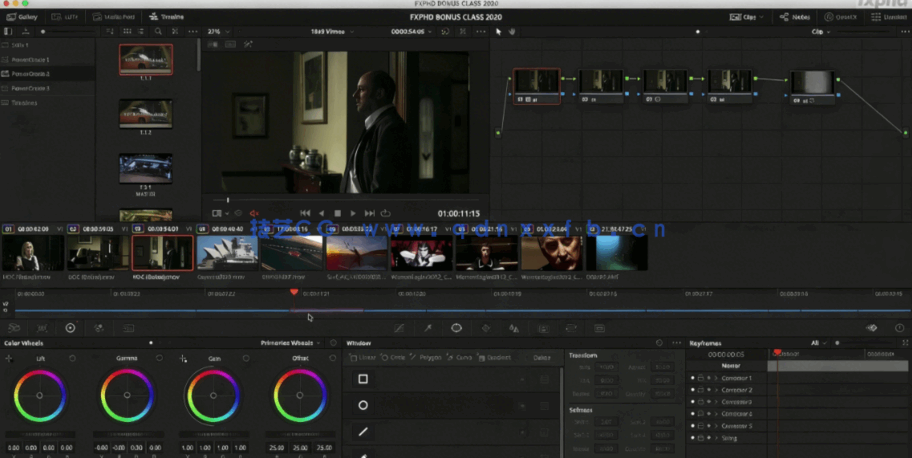
Task: Open the Tracker palette
Action: (x=486, y=328)
